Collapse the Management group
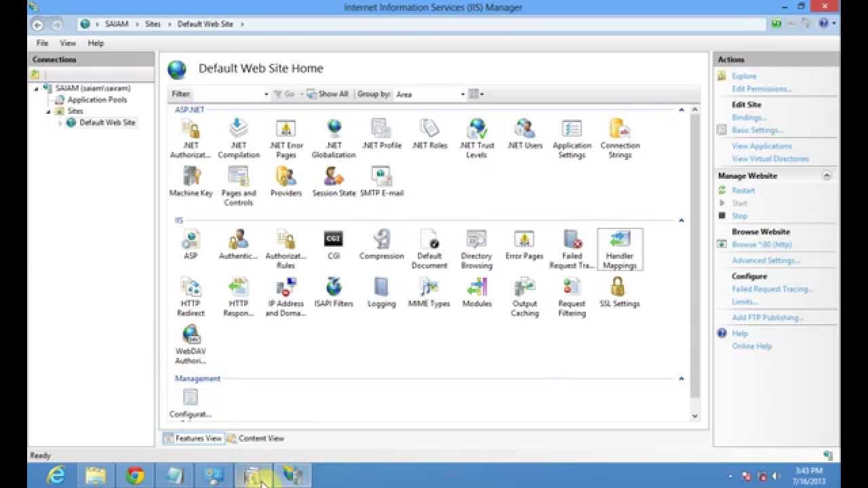 (x=682, y=378)
